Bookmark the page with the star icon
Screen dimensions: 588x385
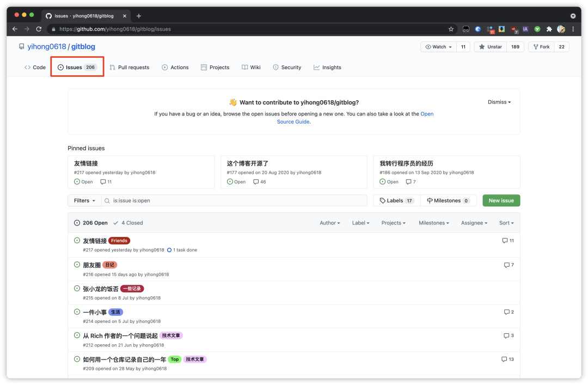coord(450,29)
